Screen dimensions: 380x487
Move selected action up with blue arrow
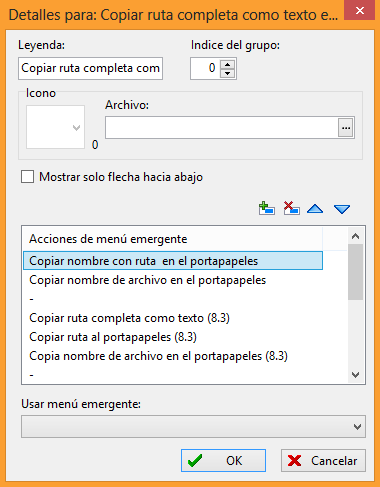click(x=315, y=209)
